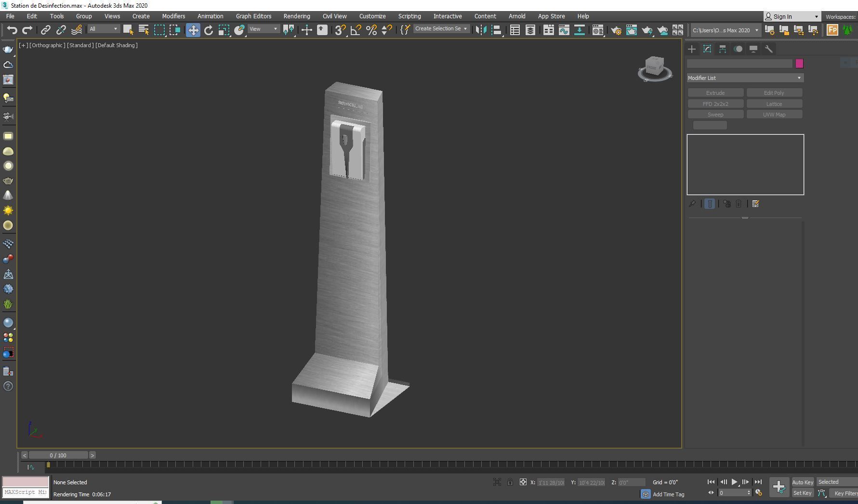Open the Align tool
The width and height of the screenshot is (858, 504).
497,30
